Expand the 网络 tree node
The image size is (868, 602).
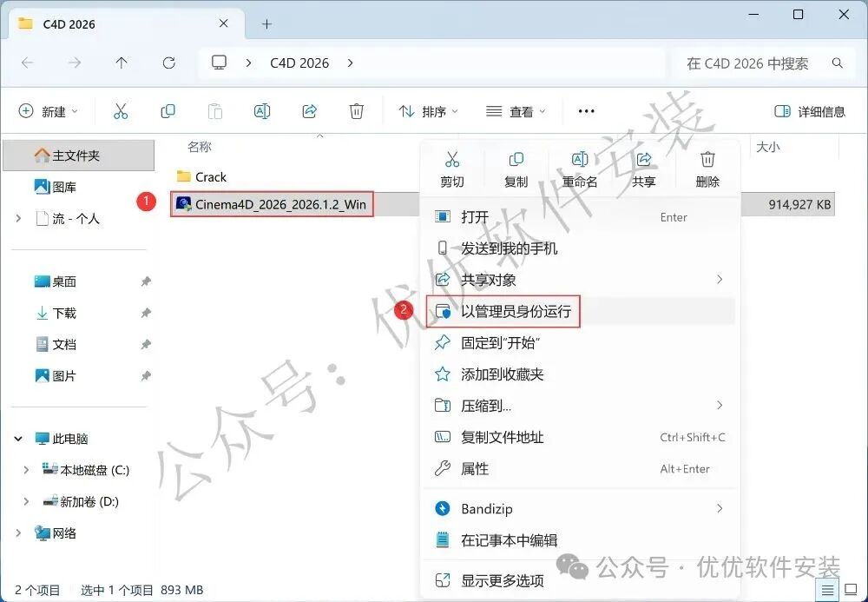click(19, 533)
